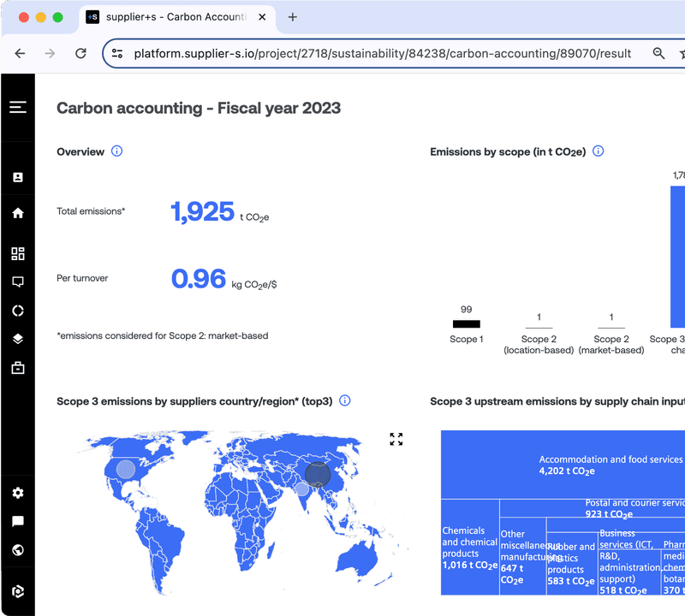Open the chat bubble sidebar icon

tap(18, 521)
